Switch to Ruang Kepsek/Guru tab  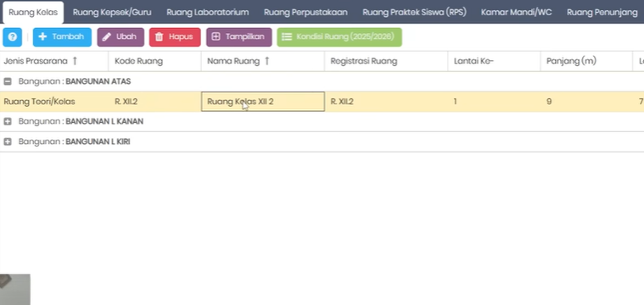tap(112, 13)
